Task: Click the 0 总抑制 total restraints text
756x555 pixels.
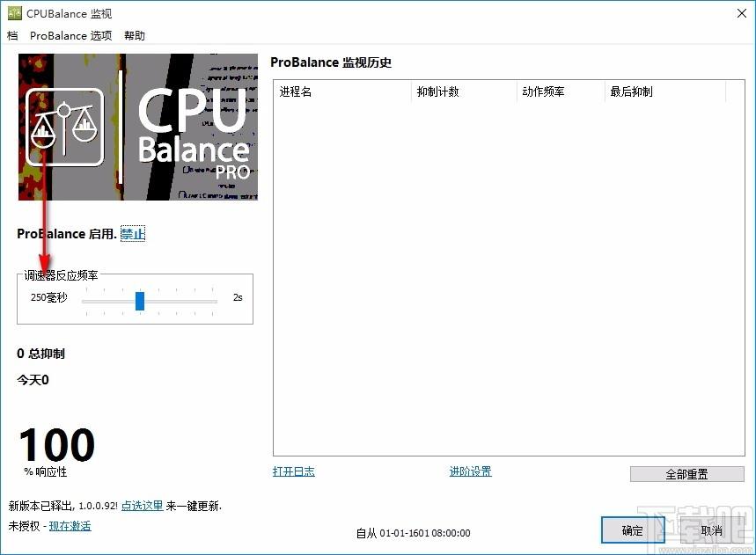Action: tap(41, 354)
